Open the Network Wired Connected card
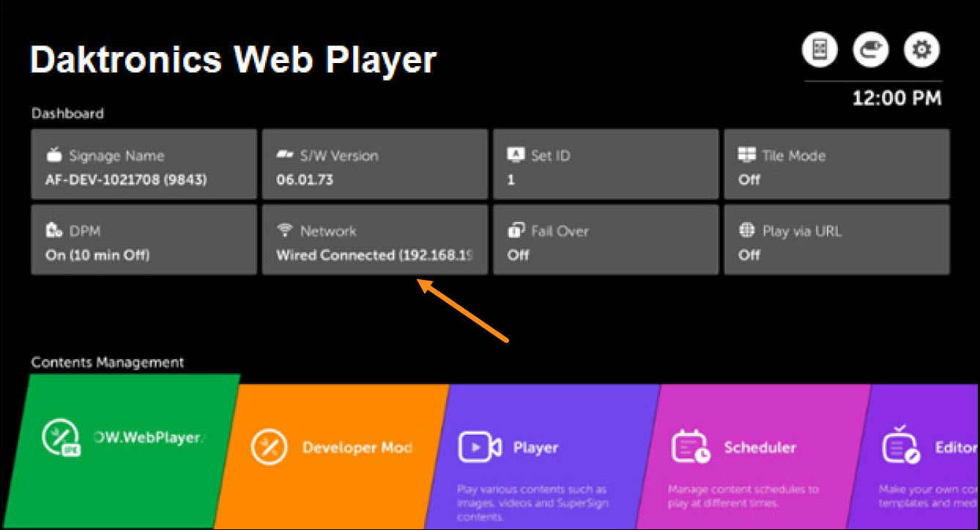980x530 pixels. coord(374,240)
